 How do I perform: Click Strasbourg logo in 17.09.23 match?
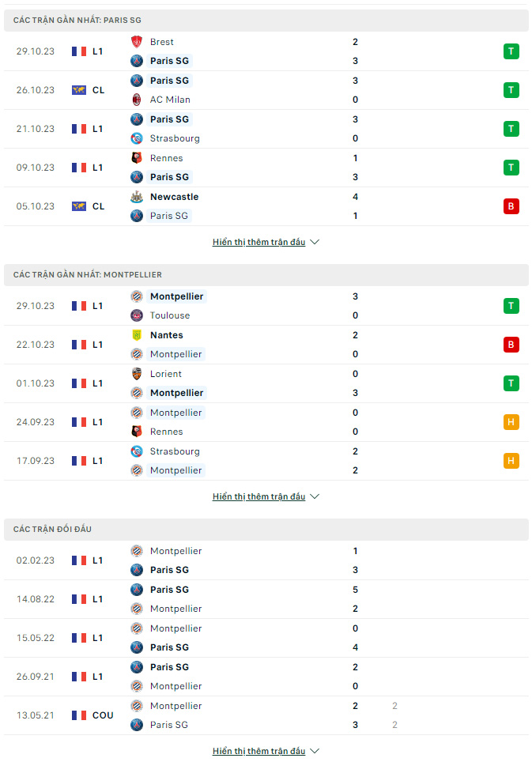point(137,451)
